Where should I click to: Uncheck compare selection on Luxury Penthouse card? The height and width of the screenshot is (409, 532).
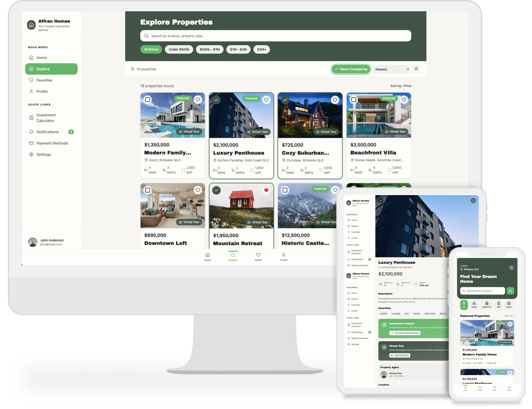point(216,100)
